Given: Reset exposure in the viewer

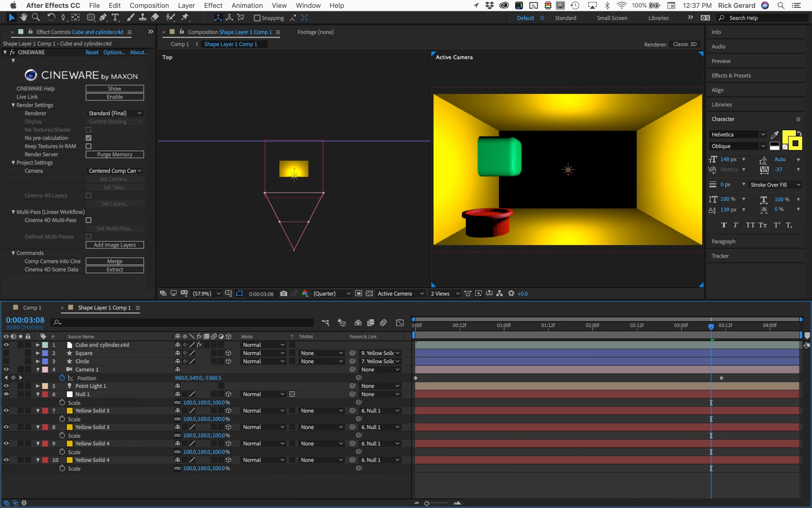Looking at the screenshot, I should click(511, 294).
